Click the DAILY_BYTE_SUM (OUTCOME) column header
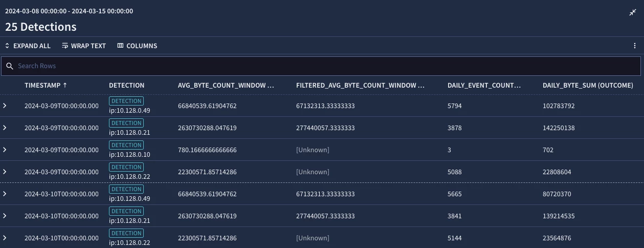Screen dimensions: 644x248 tap(588, 86)
